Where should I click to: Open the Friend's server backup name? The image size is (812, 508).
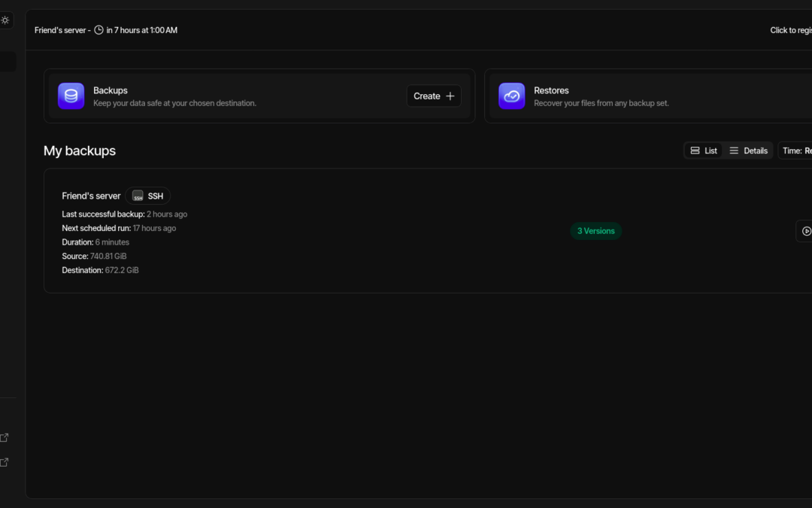coord(91,196)
